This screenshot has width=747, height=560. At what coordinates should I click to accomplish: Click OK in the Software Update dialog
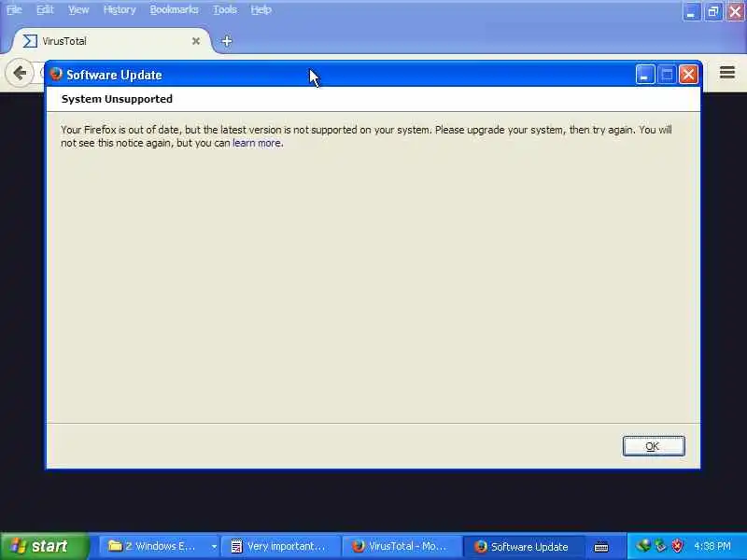[654, 446]
